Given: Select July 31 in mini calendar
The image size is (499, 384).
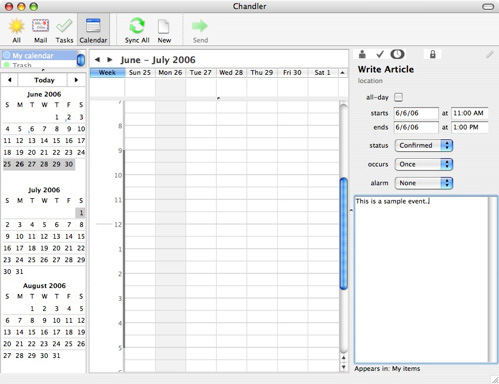Looking at the screenshot, I should point(20,271).
